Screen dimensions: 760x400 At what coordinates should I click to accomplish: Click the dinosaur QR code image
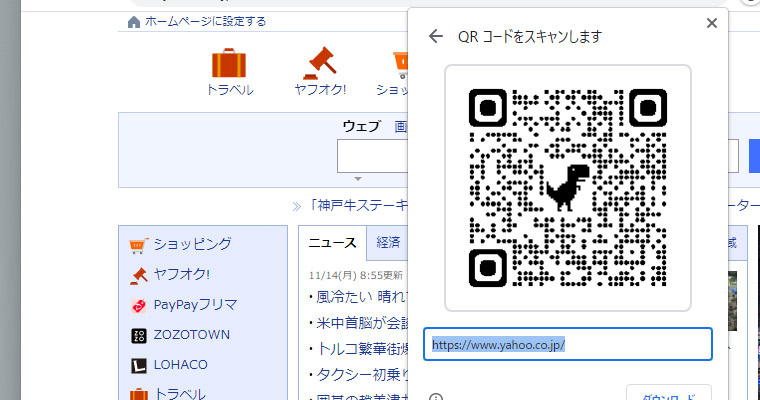point(568,188)
